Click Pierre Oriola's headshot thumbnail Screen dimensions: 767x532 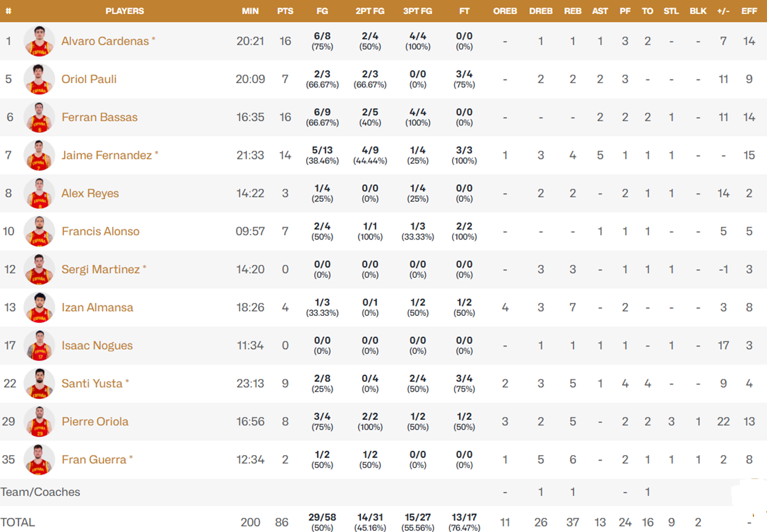39,422
